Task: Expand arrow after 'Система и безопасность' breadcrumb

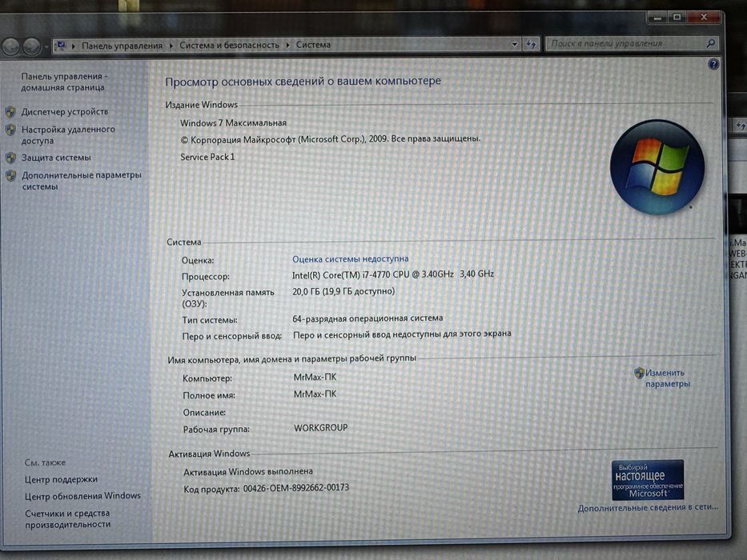Action: 287,45
